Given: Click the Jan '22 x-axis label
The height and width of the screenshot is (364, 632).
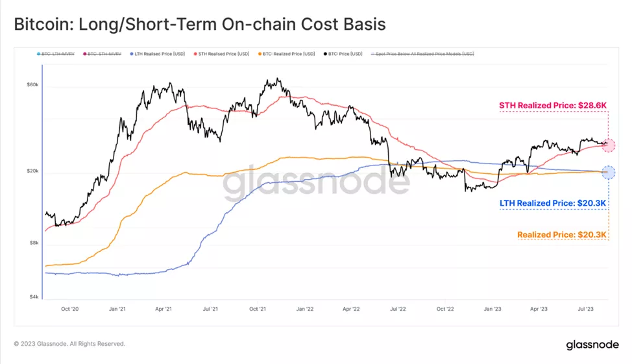Looking at the screenshot, I should coord(305,309).
